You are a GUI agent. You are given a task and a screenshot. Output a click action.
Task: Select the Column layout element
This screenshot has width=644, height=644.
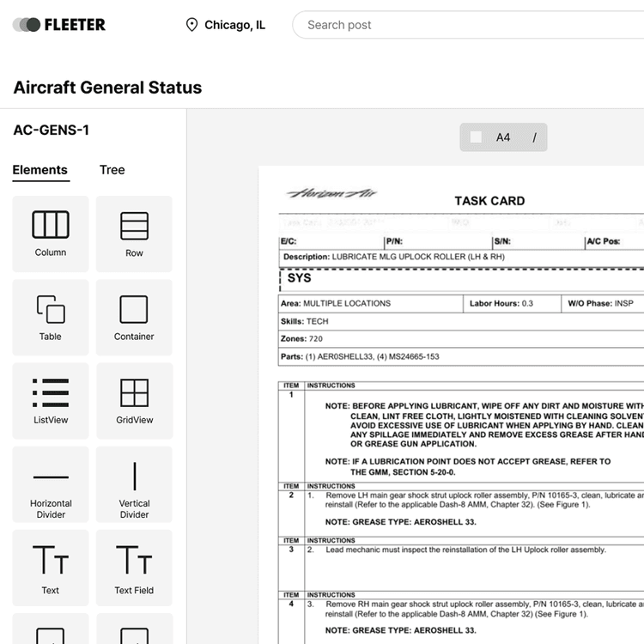[x=51, y=233]
